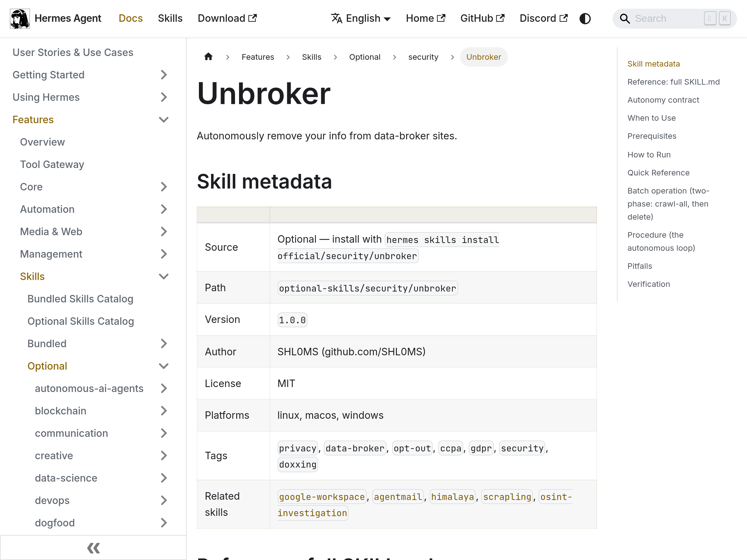This screenshot has width=747, height=560.
Task: Open the Discord external link
Action: click(x=543, y=18)
